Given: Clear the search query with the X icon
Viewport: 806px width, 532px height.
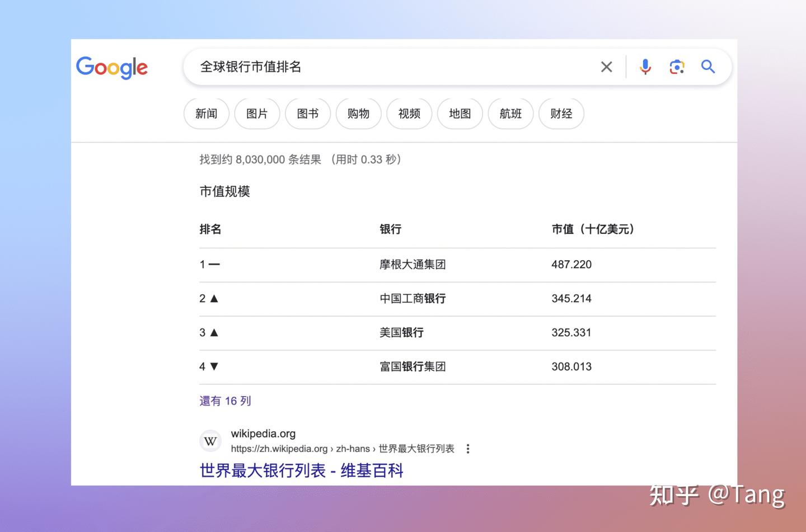Looking at the screenshot, I should click(606, 67).
